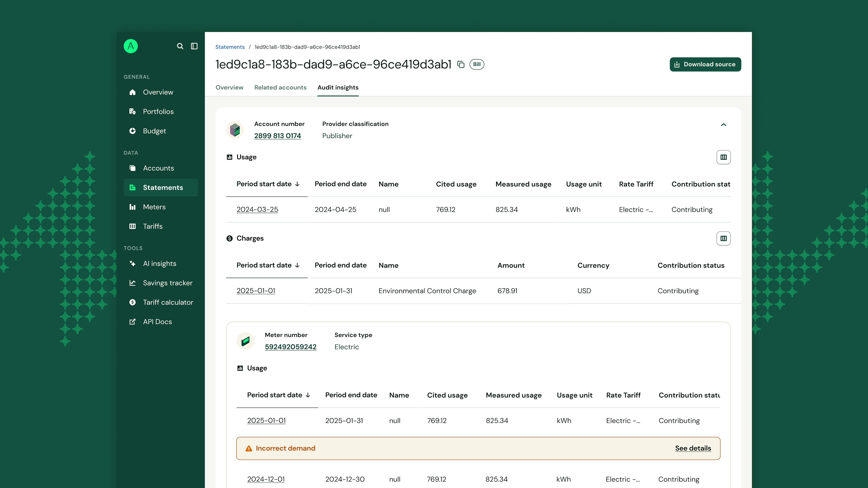Open Portfolios from the sidebar
The height and width of the screenshot is (488, 868).
pyautogui.click(x=158, y=111)
